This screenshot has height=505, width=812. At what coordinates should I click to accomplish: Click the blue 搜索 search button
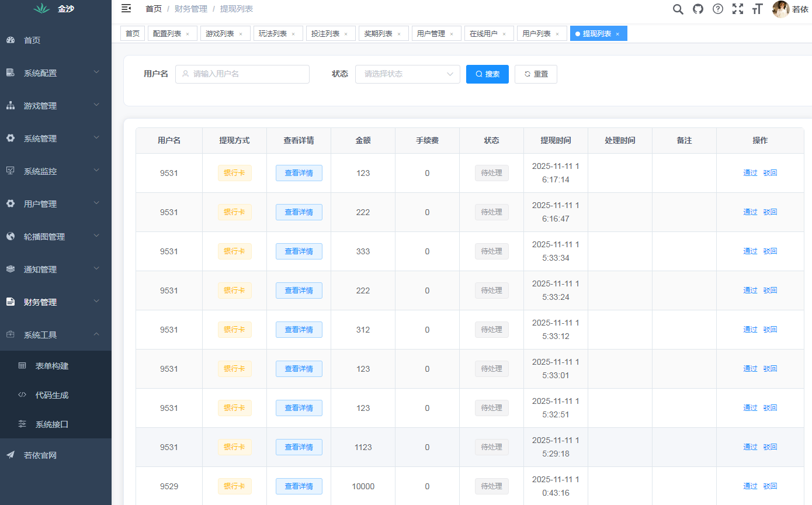pyautogui.click(x=487, y=74)
